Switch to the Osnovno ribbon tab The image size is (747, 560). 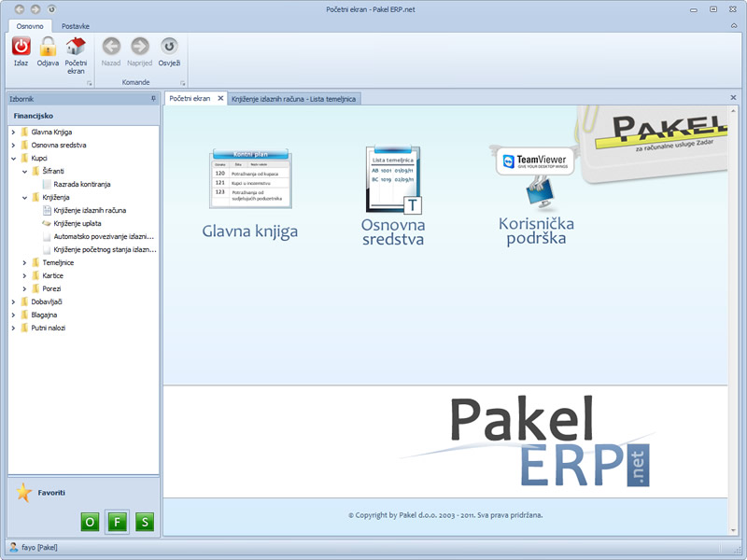pyautogui.click(x=30, y=26)
